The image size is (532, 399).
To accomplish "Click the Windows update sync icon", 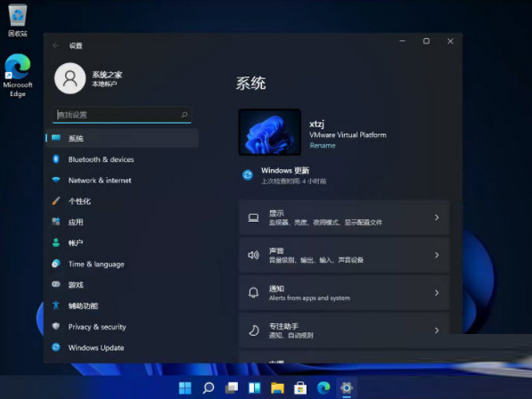I will (x=248, y=175).
